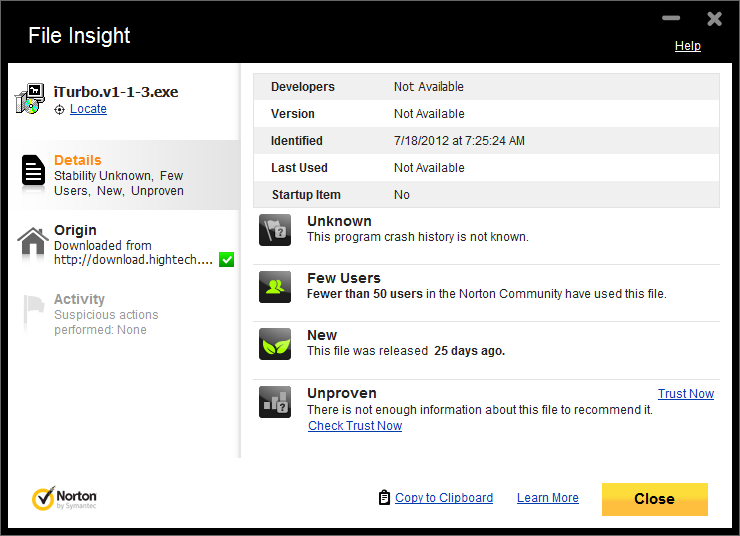The width and height of the screenshot is (740, 536).
Task: Click the Few Users community icon
Action: 274,286
